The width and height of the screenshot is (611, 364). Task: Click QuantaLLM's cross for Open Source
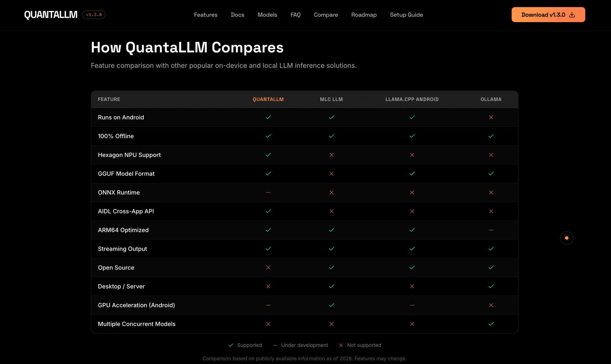pyautogui.click(x=268, y=268)
